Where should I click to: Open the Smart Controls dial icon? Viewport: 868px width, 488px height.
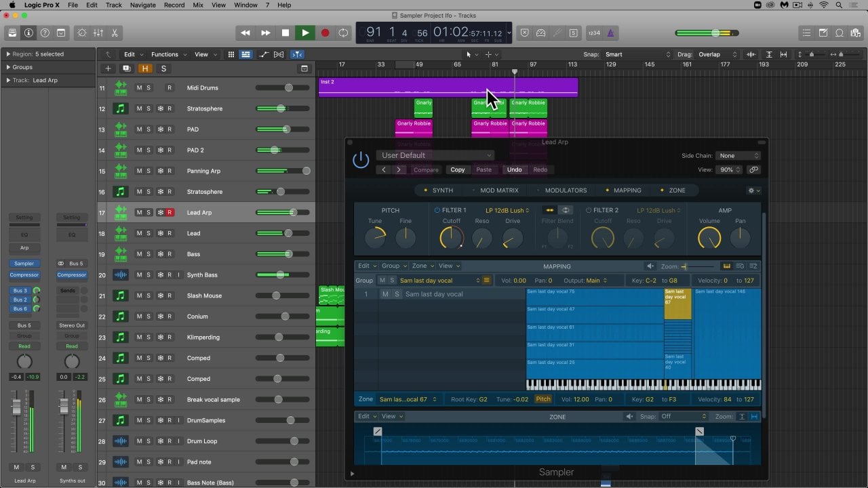(x=82, y=33)
